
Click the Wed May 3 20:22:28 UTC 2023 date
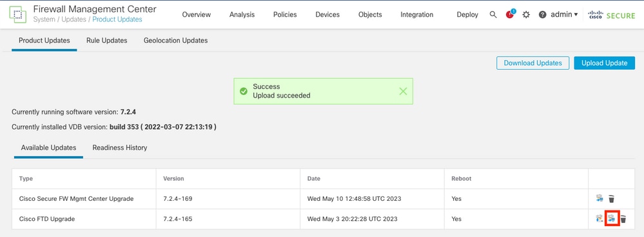pyautogui.click(x=353, y=219)
